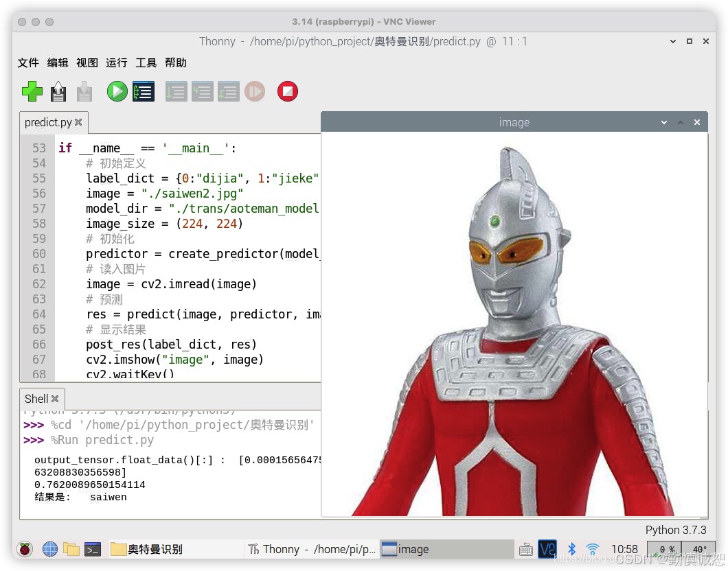The height and width of the screenshot is (571, 728).
Task: Click the %Run predict.py shell line
Action: point(88,440)
